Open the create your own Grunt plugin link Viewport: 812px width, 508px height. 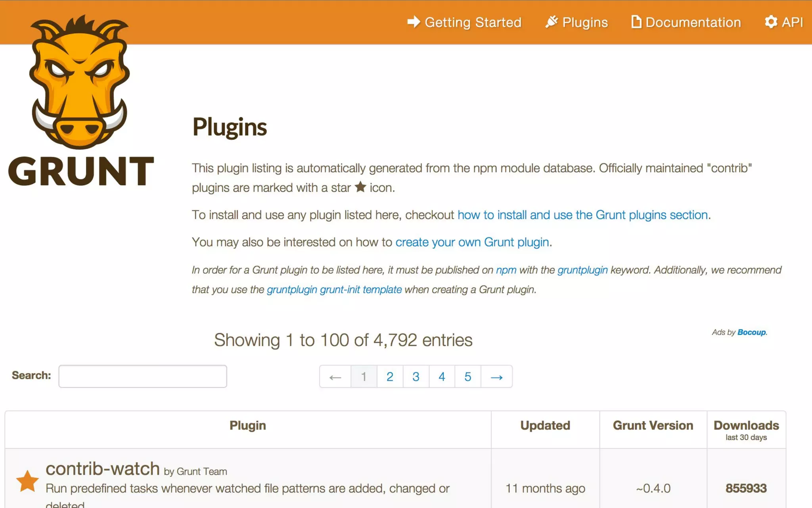tap(472, 242)
